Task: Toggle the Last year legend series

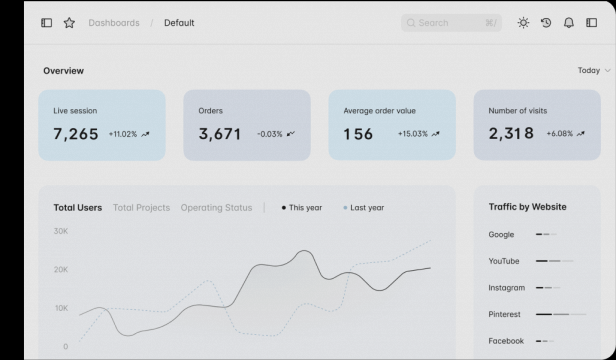Action: 364,208
